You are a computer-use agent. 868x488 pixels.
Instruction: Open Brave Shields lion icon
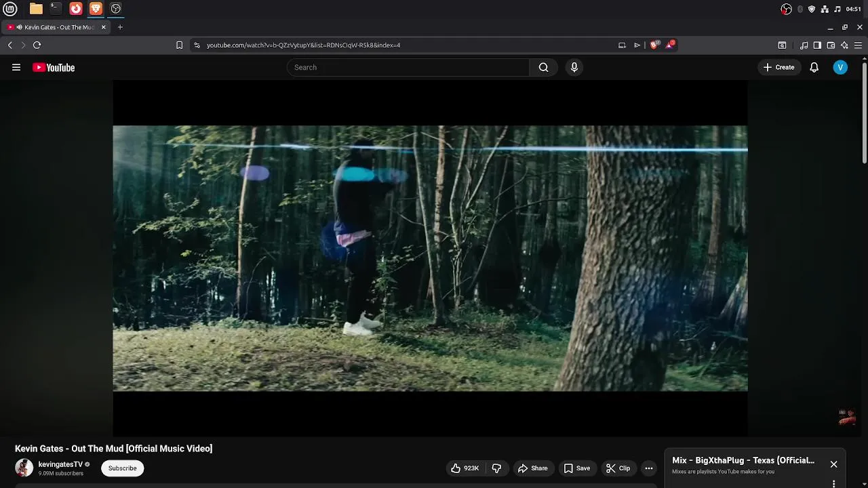coord(654,45)
